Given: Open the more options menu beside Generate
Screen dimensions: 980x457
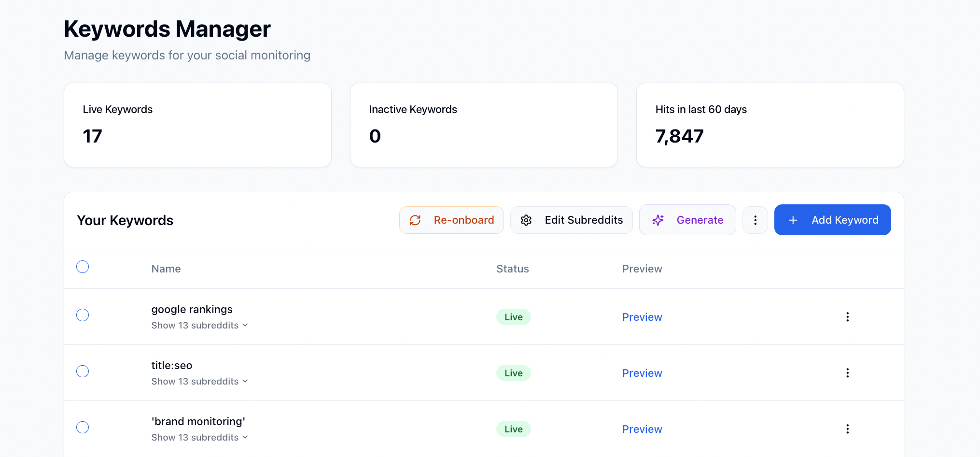Looking at the screenshot, I should coord(755,220).
